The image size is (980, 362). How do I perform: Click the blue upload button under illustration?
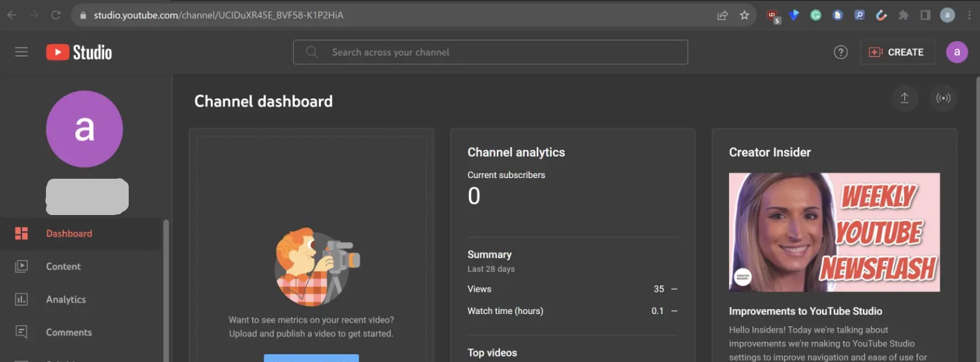(x=311, y=358)
